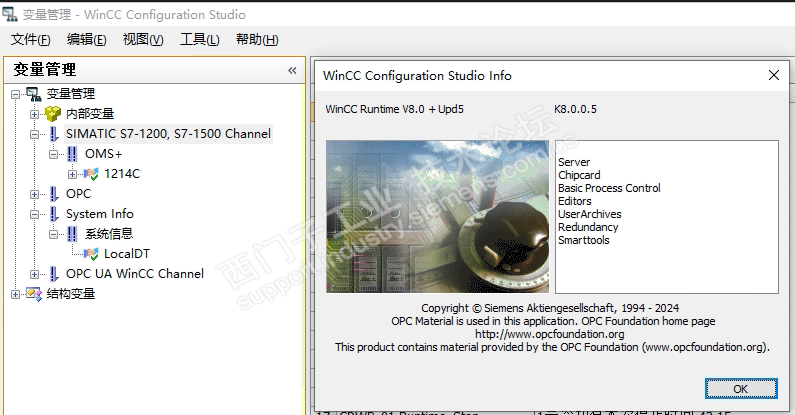Viewport: 795px width, 415px height.
Task: Select OPC UA WinCC Channel item
Action: click(x=134, y=274)
